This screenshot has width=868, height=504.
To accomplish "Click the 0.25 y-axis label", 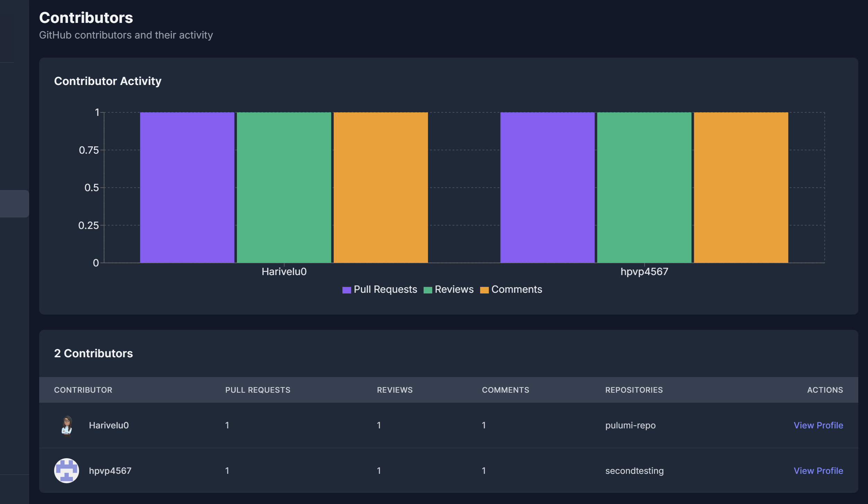I will (x=88, y=225).
